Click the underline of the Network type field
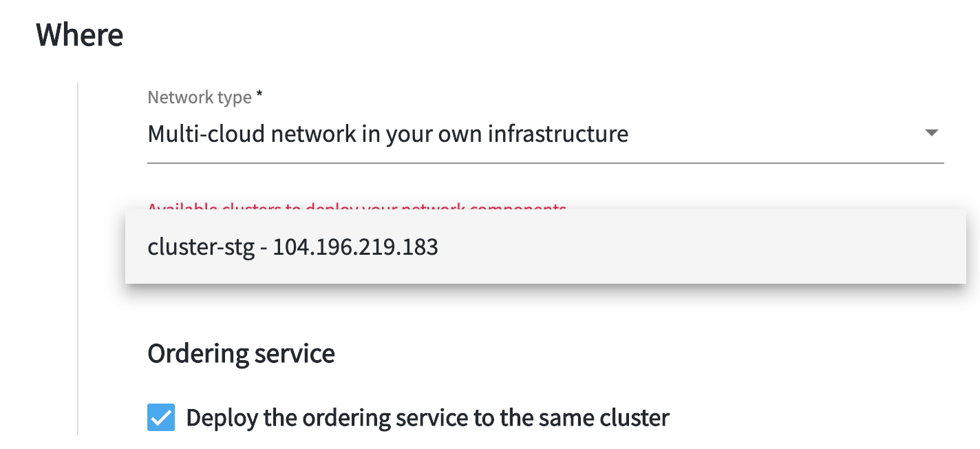The height and width of the screenshot is (449, 980). (546, 163)
